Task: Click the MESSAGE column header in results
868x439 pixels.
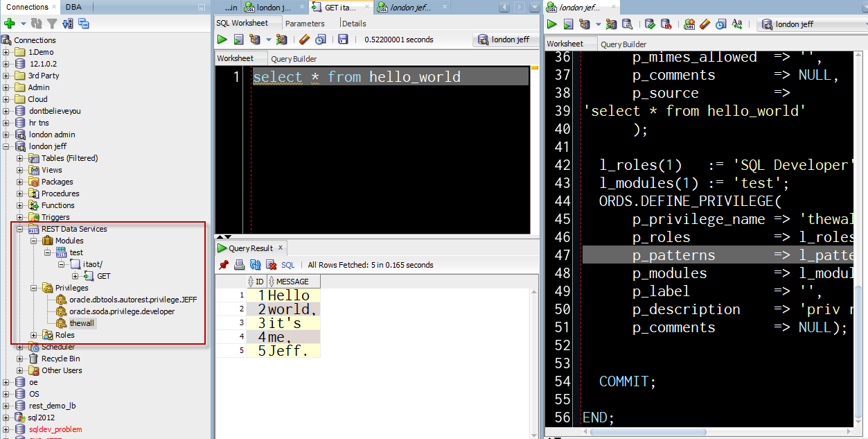Action: (292, 282)
